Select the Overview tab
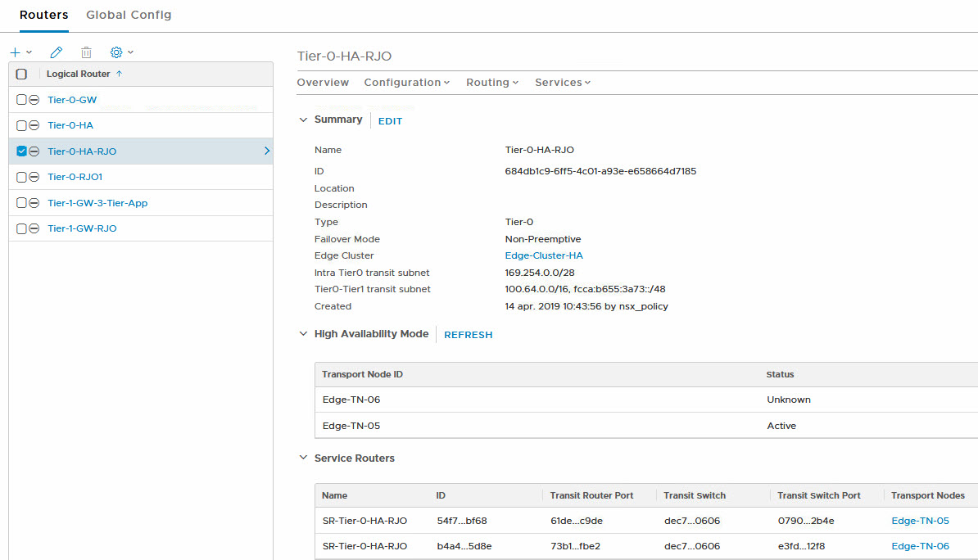The width and height of the screenshot is (978, 560). [323, 83]
